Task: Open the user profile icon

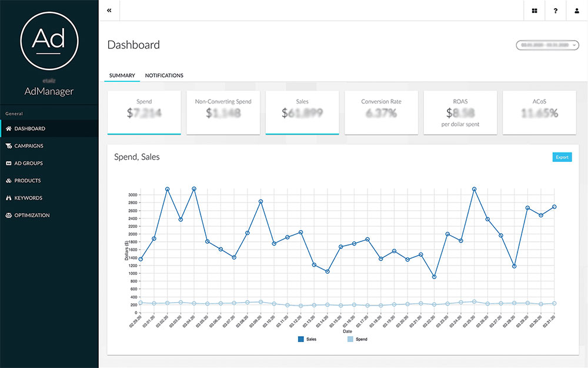Action: tap(577, 11)
